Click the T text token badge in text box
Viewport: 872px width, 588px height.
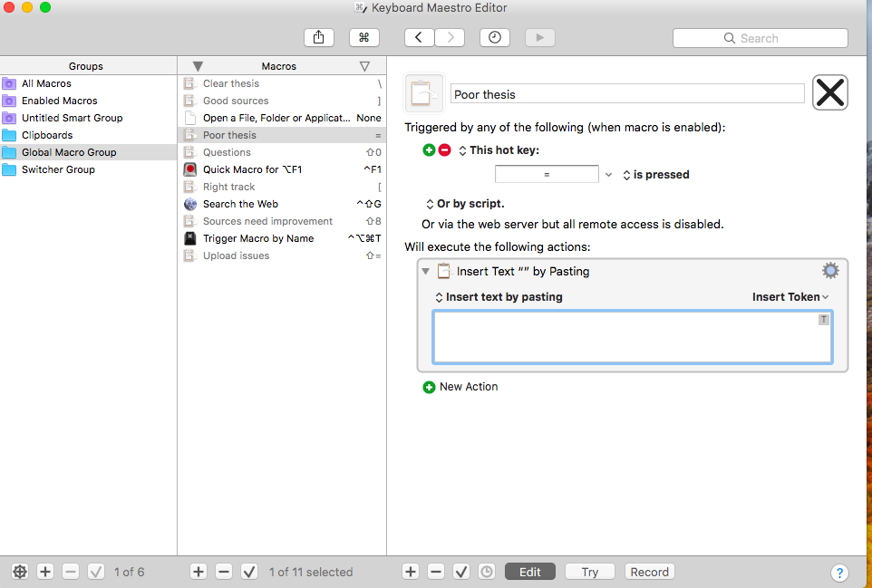click(x=824, y=320)
